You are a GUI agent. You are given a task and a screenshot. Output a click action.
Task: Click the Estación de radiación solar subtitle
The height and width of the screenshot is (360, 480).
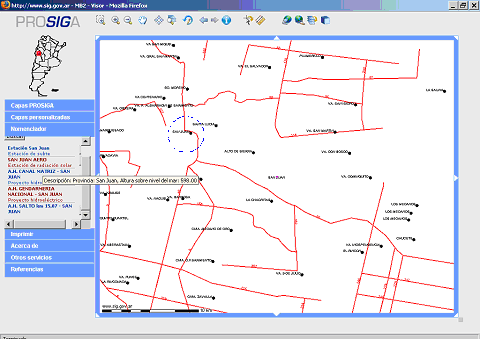(x=40, y=165)
